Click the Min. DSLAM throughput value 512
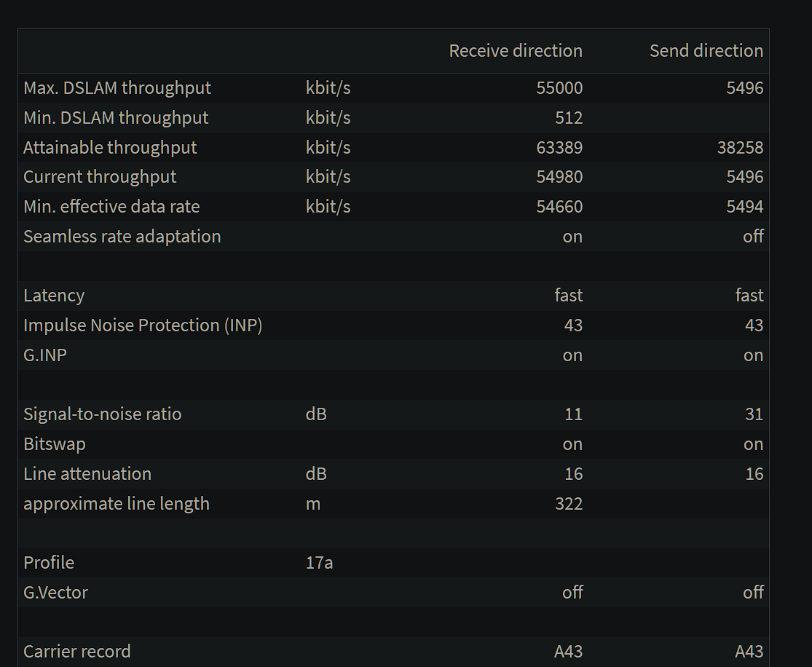The image size is (812, 667). click(x=569, y=117)
